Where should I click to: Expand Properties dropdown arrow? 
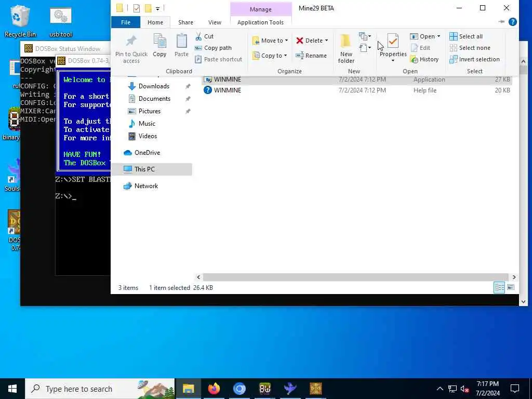393,60
